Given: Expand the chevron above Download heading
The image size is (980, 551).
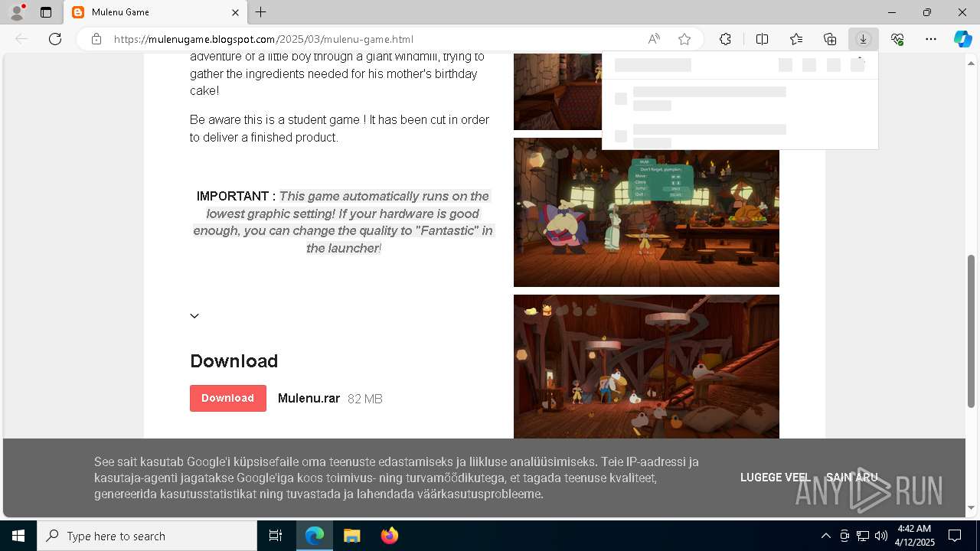Looking at the screenshot, I should click(194, 316).
